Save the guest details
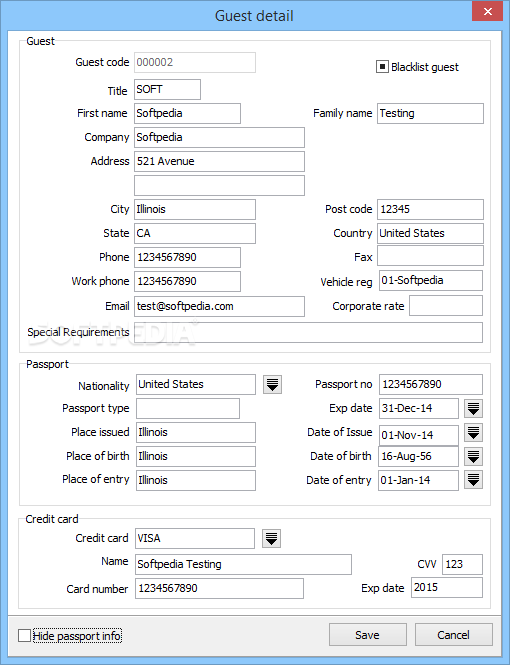This screenshot has width=510, height=665. tap(368, 635)
